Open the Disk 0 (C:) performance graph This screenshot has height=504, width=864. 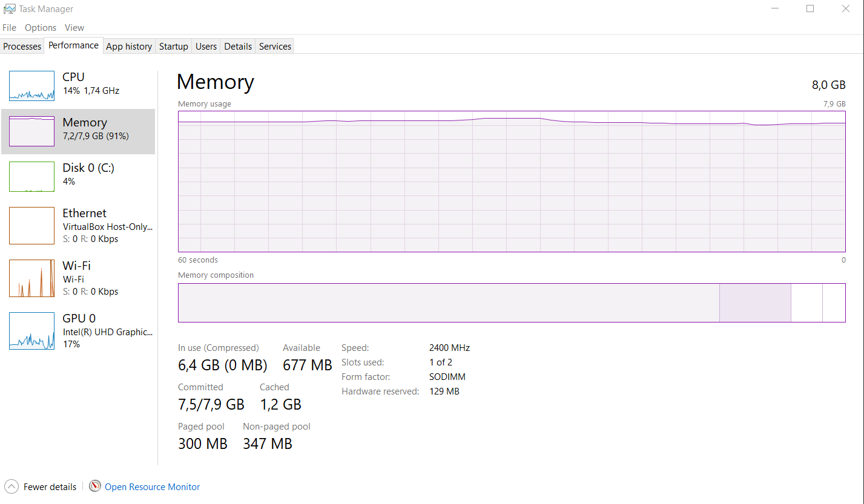tap(31, 177)
